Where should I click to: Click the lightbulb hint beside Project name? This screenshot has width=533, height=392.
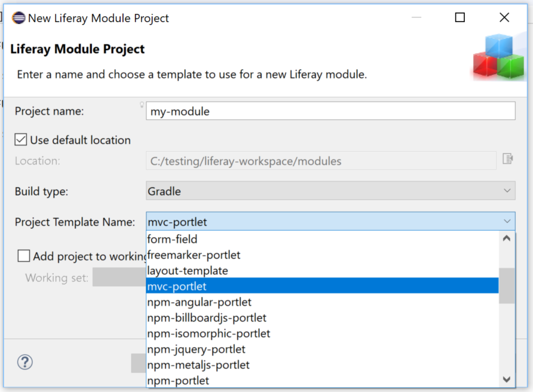142,105
